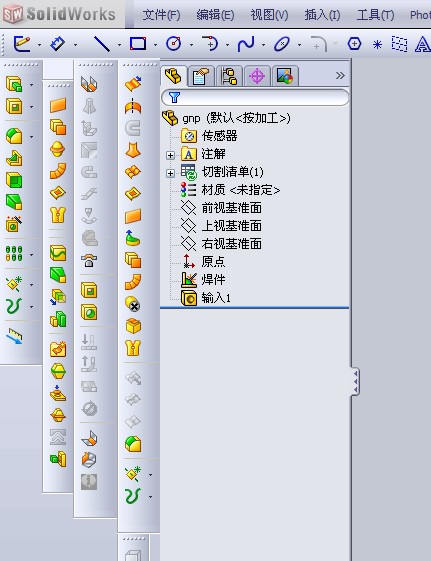Click the Extruded Boss/Base feature icon
The height and width of the screenshot is (561, 431).
(x=14, y=84)
